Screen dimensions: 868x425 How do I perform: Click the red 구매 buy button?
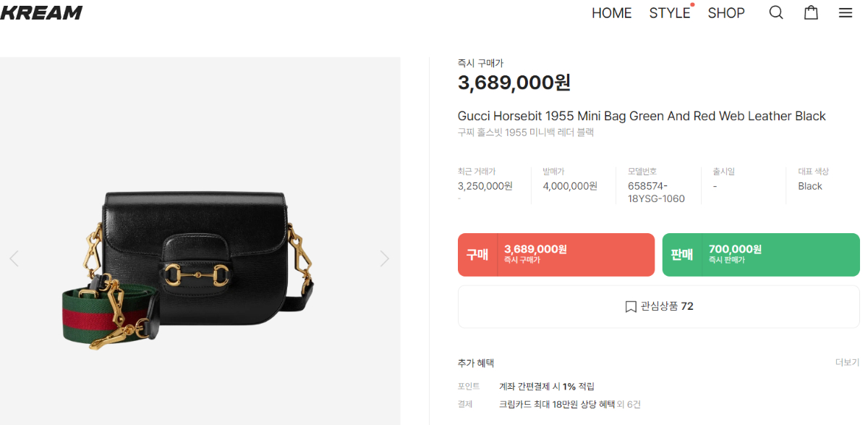tap(556, 255)
